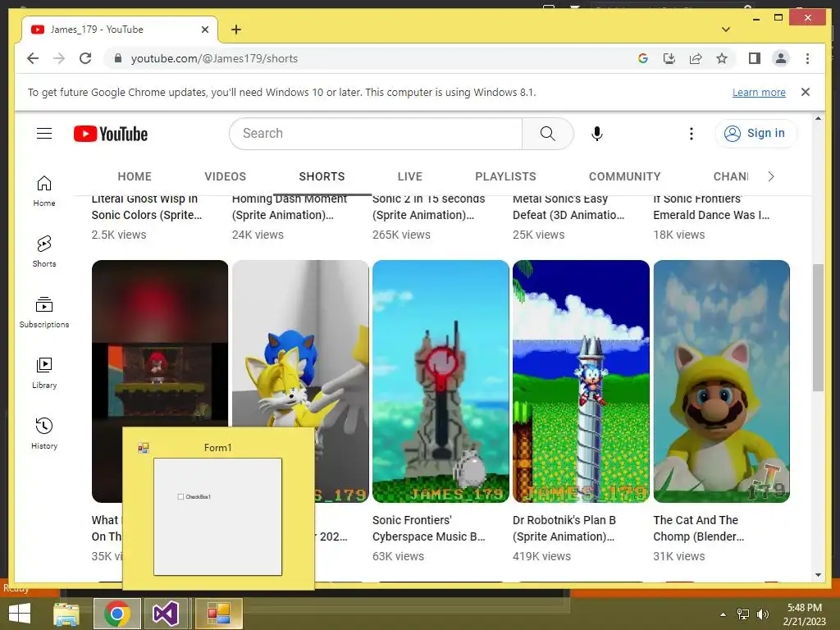
Task: Open Library in YouTube sidebar
Action: [x=44, y=373]
